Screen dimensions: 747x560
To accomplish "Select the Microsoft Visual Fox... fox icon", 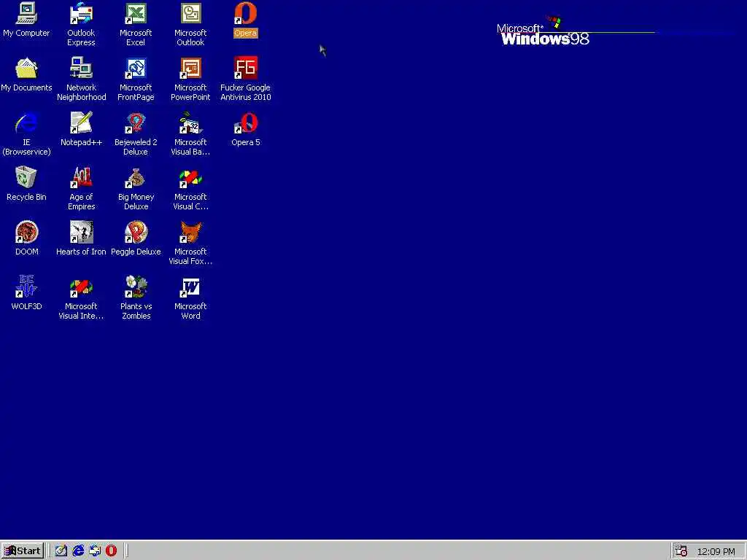I will coord(190,233).
